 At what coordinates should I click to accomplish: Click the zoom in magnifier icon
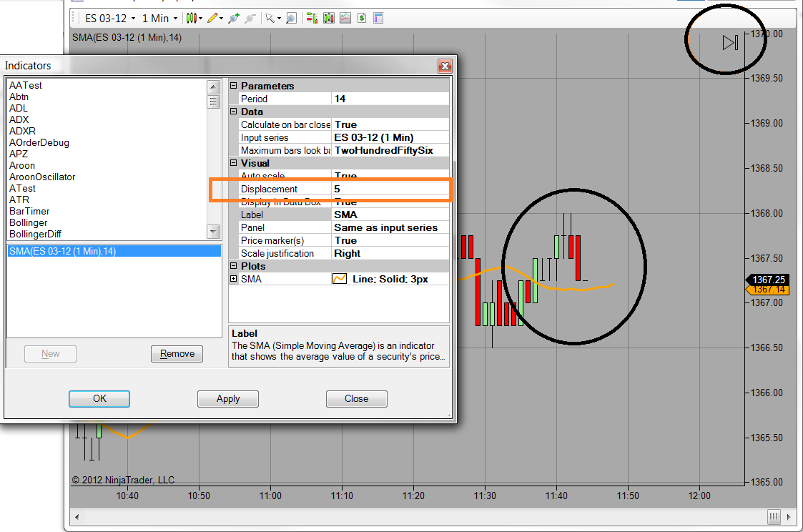(234, 19)
